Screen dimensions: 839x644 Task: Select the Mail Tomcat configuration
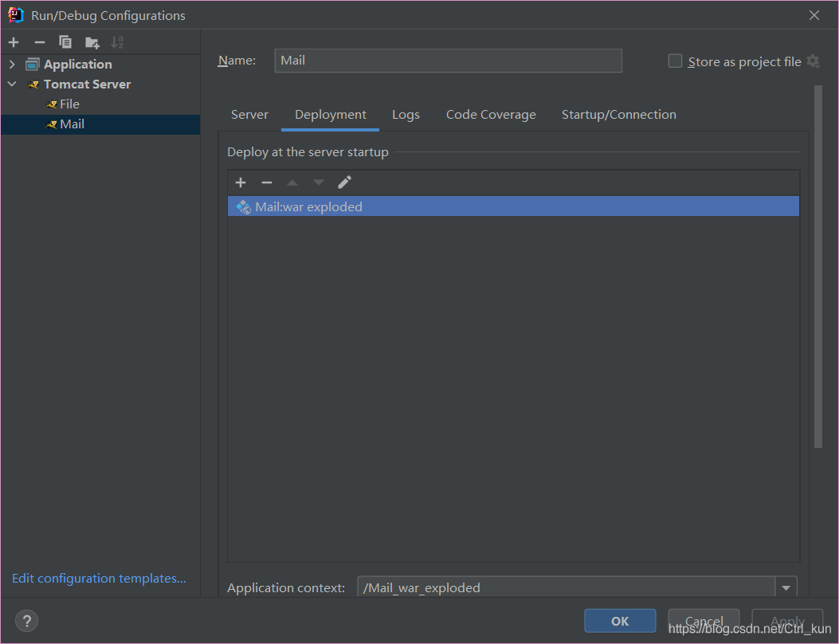point(100,124)
